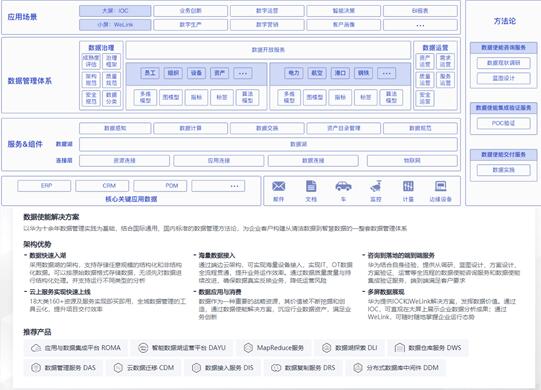This screenshot has height=390, width=541.
Task: Click the 服务&组件 row label
Action: (x=25, y=144)
